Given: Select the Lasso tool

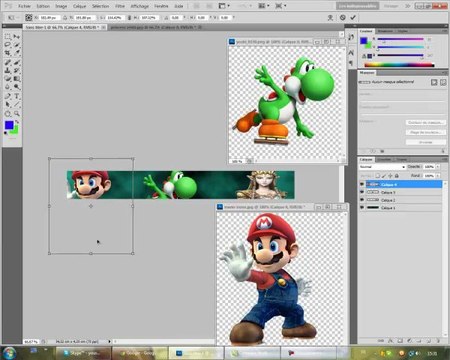Looking at the screenshot, I should click(7, 45).
